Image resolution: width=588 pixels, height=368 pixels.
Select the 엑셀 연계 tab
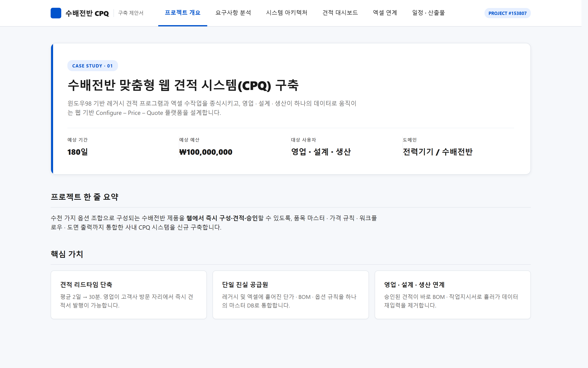pyautogui.click(x=385, y=13)
